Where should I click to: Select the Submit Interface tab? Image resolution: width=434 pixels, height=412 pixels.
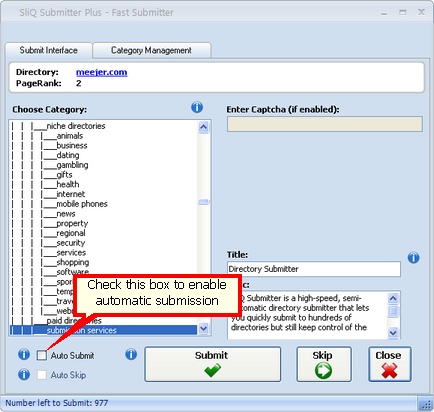49,50
